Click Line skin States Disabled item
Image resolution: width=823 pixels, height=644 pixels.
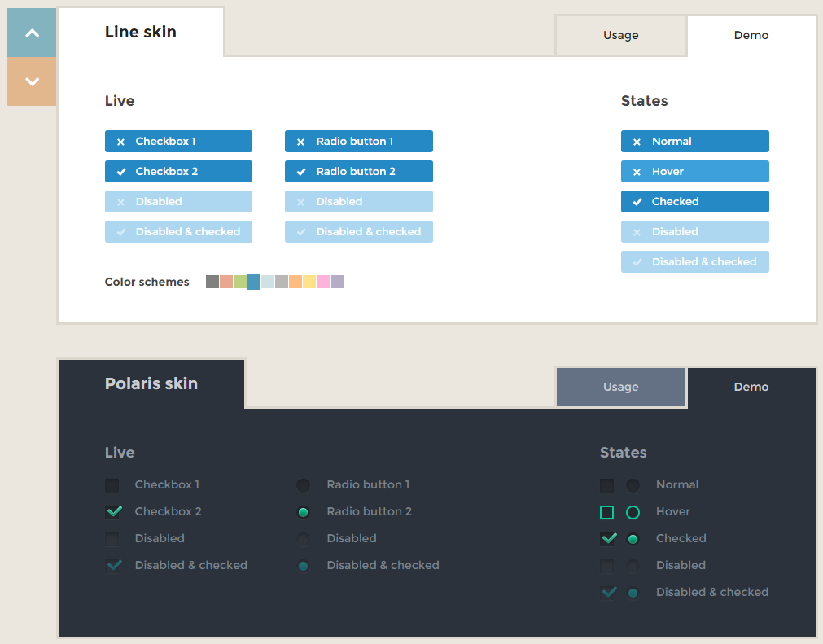(695, 231)
